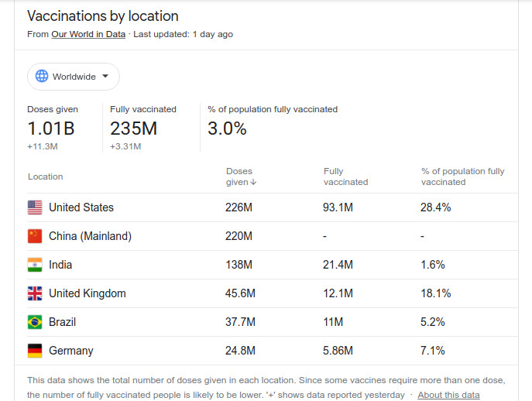Viewport: 532px width, 401px height.
Task: Select the China (Mainland) row label
Action: (90, 236)
